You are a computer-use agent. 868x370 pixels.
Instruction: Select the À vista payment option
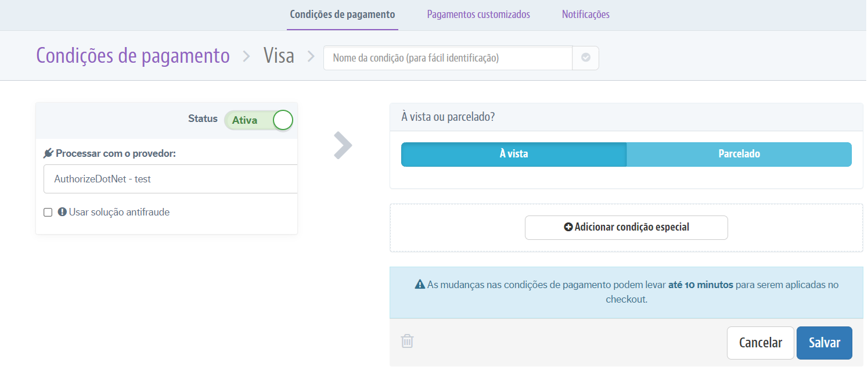pyautogui.click(x=513, y=155)
